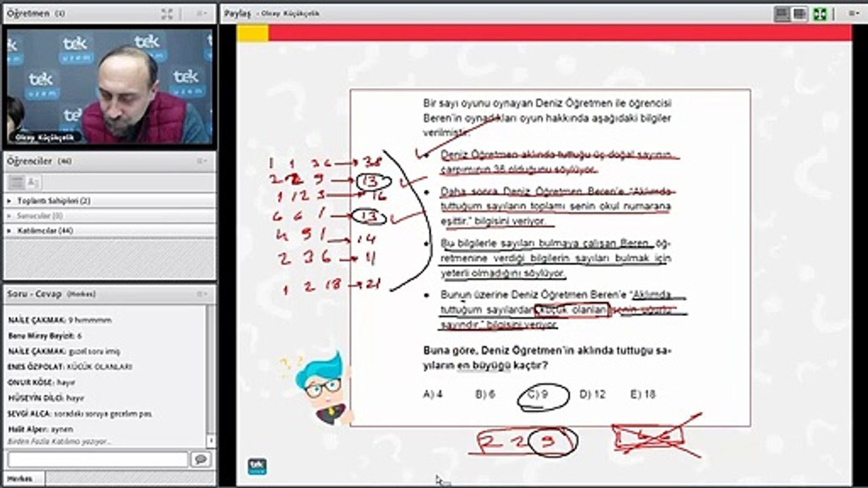Select the Herkes chat tab
This screenshot has width=868, height=488.
[x=19, y=479]
